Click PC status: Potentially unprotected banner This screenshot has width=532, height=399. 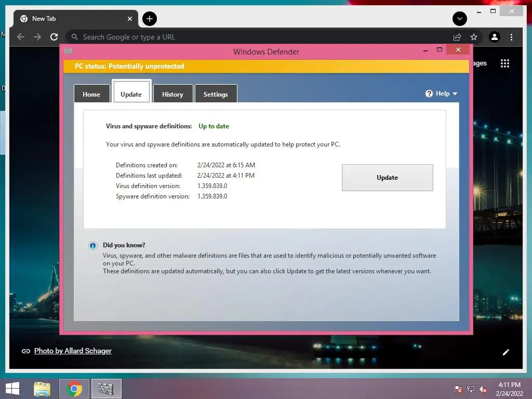click(x=267, y=66)
